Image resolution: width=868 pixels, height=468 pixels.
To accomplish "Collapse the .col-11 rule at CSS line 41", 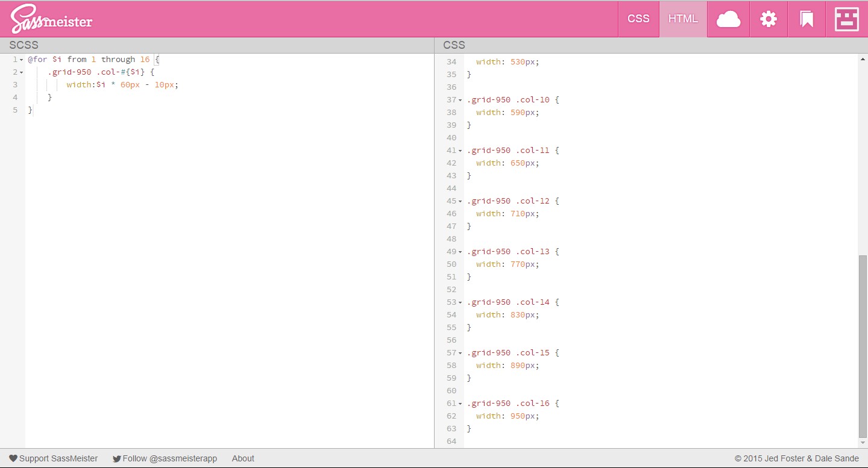I will pyautogui.click(x=461, y=151).
